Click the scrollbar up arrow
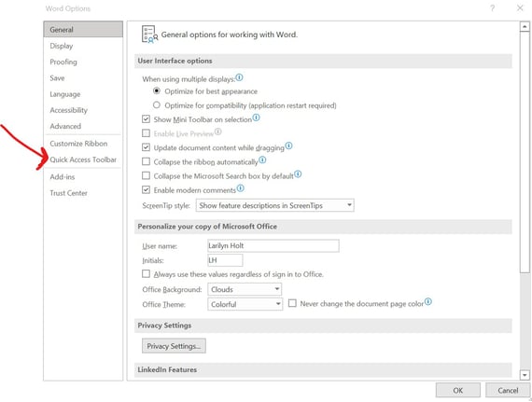The image size is (532, 402). pos(525,26)
